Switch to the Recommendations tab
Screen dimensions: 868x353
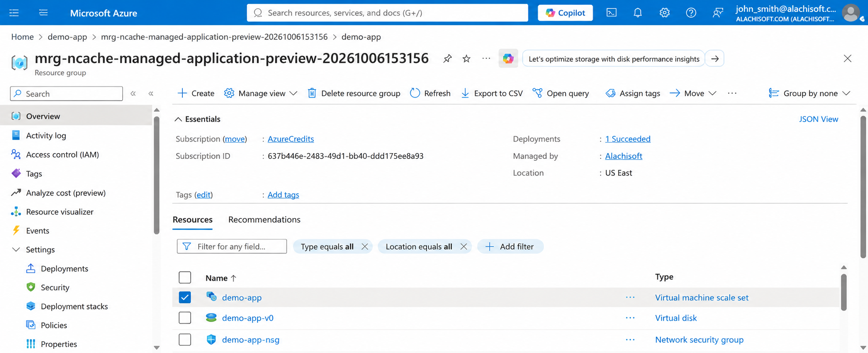264,220
